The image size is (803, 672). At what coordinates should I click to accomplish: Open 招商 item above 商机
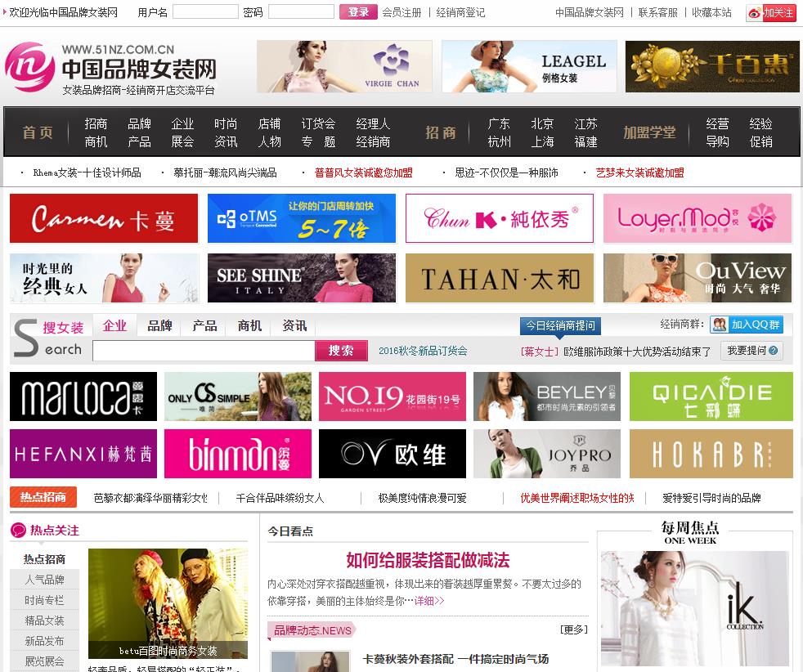pyautogui.click(x=96, y=124)
